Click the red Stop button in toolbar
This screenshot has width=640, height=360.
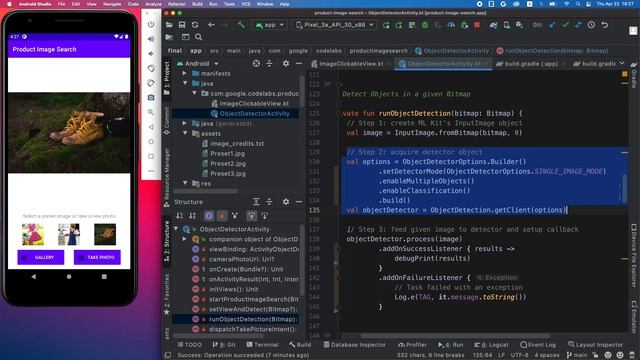(x=477, y=25)
